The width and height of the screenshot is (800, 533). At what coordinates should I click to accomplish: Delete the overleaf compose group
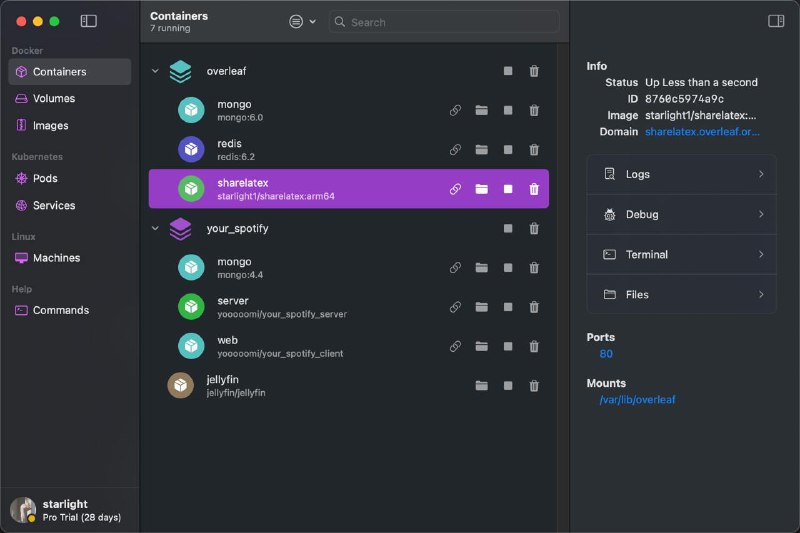(x=534, y=71)
